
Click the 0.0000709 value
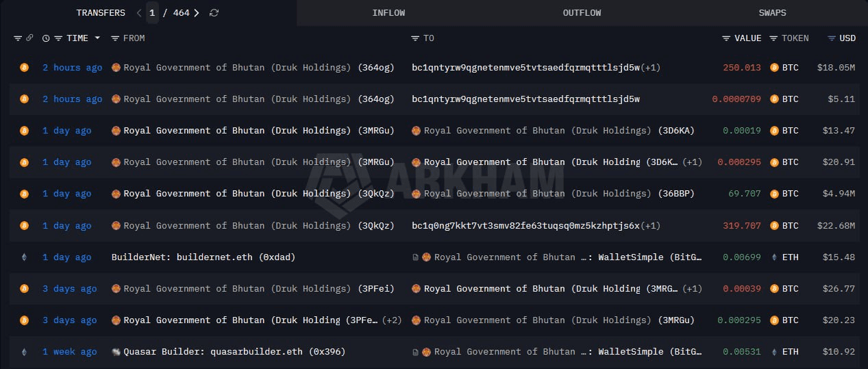[x=736, y=99]
